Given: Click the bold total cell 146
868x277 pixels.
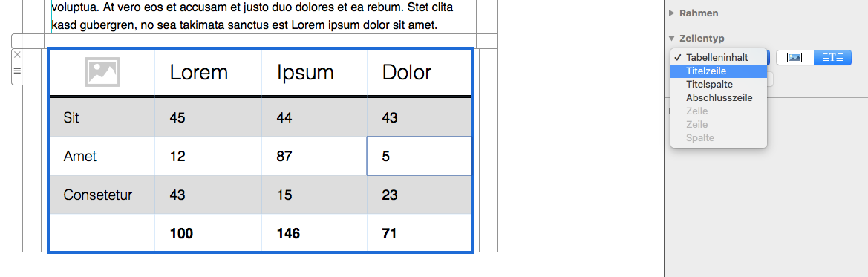Looking at the screenshot, I should (x=314, y=233).
